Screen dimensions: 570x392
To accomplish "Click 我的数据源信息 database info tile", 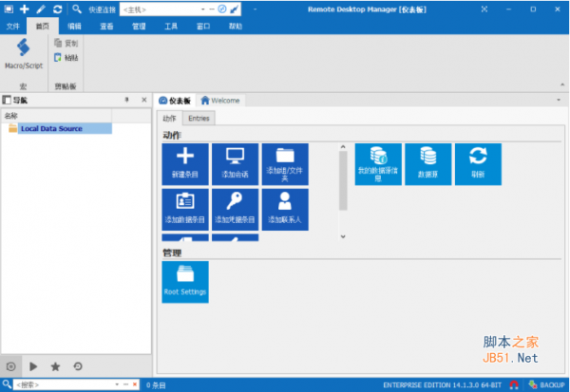I will (378, 164).
